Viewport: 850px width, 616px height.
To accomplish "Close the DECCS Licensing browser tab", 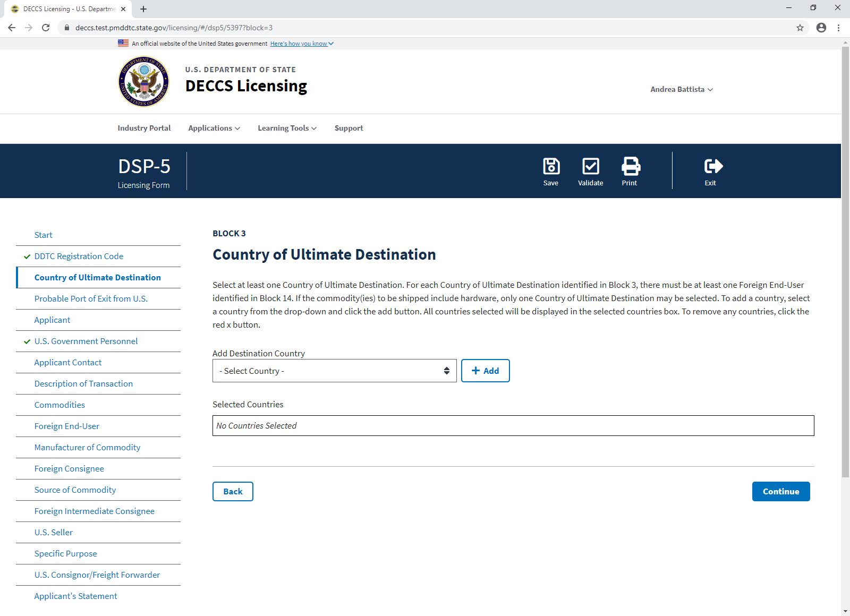I will [x=123, y=9].
